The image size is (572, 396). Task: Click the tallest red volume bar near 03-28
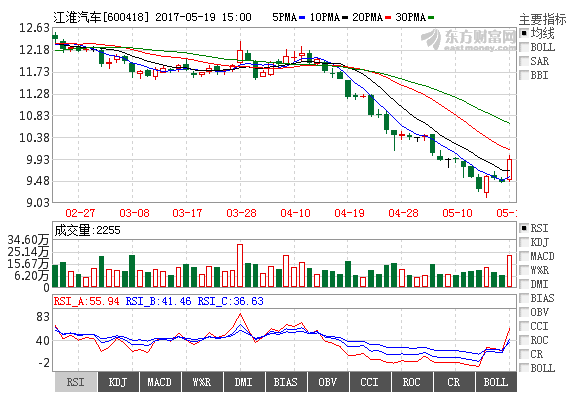[240, 265]
